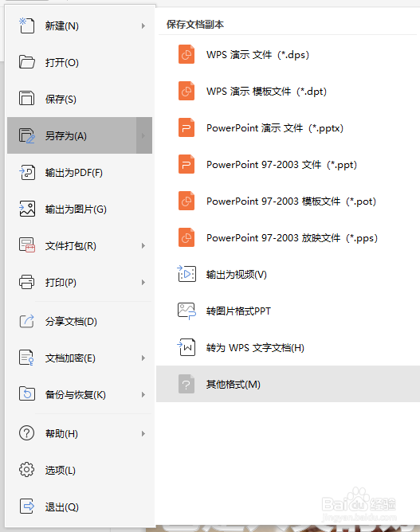Click the .pot template file icon
This screenshot has height=532, width=420.
coord(186,201)
